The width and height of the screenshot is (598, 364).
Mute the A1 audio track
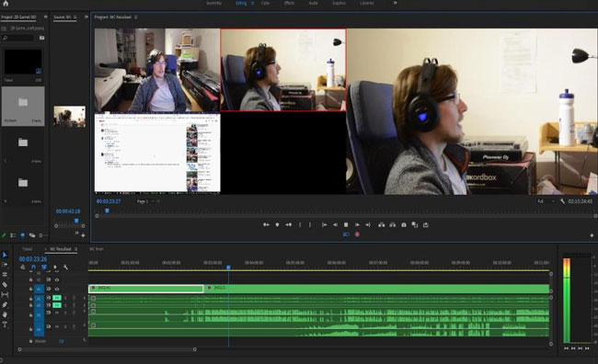coord(57,298)
